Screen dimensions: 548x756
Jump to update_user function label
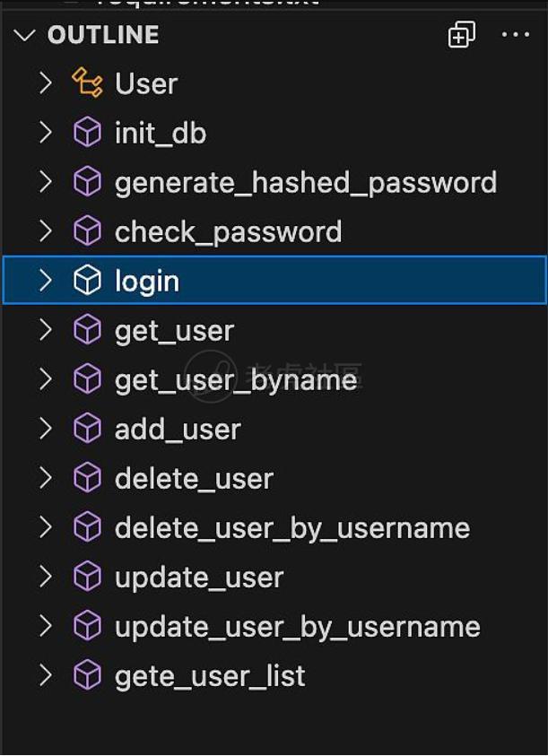tap(198, 578)
